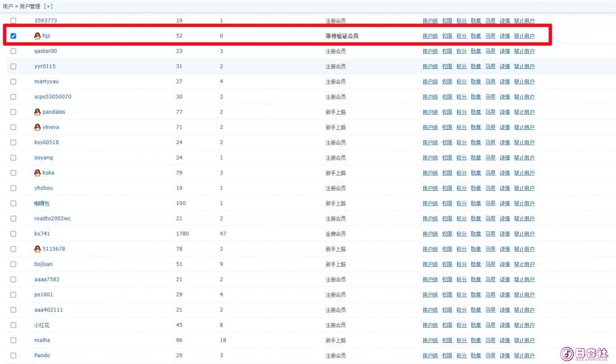Screen dimensions: 616x364
Task: Uncheck the checkbox for user fqz
Action: [13, 36]
